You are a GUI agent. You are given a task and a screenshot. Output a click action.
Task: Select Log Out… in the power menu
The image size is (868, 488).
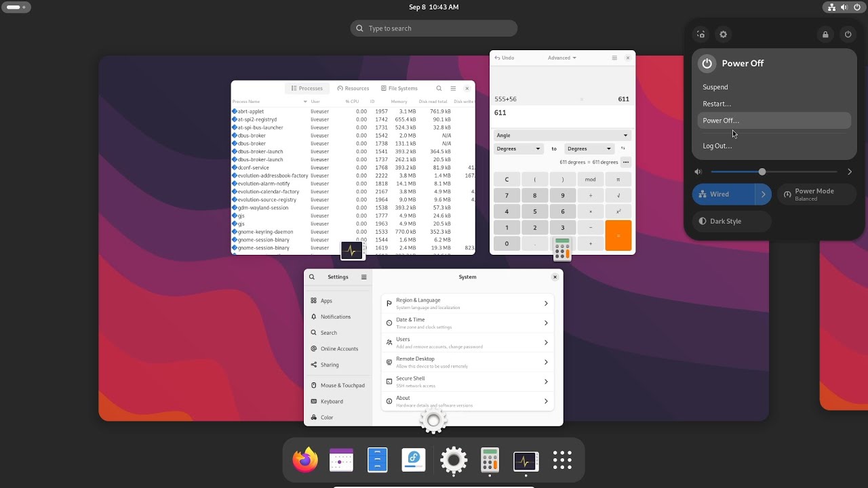[x=774, y=146]
